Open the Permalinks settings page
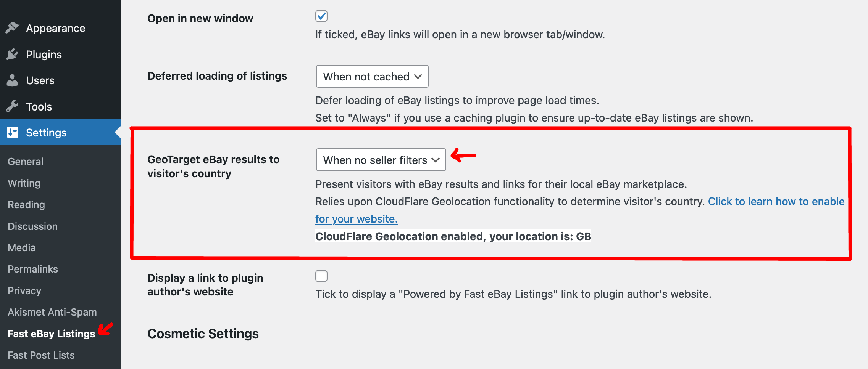This screenshot has width=868, height=369. [x=33, y=269]
